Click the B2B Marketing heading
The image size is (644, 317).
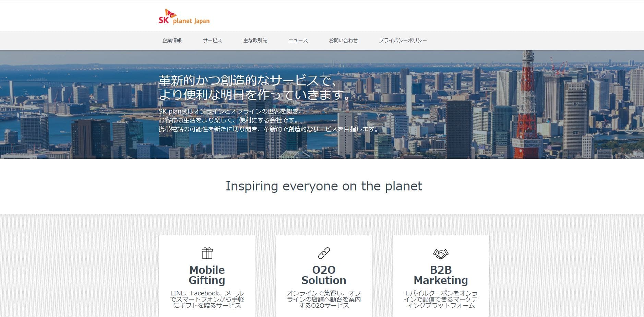[441, 275]
